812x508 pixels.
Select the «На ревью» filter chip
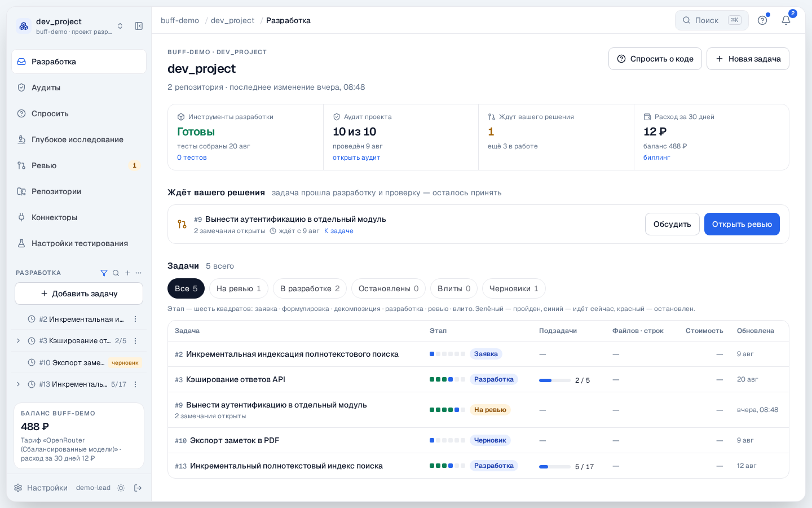(x=239, y=288)
